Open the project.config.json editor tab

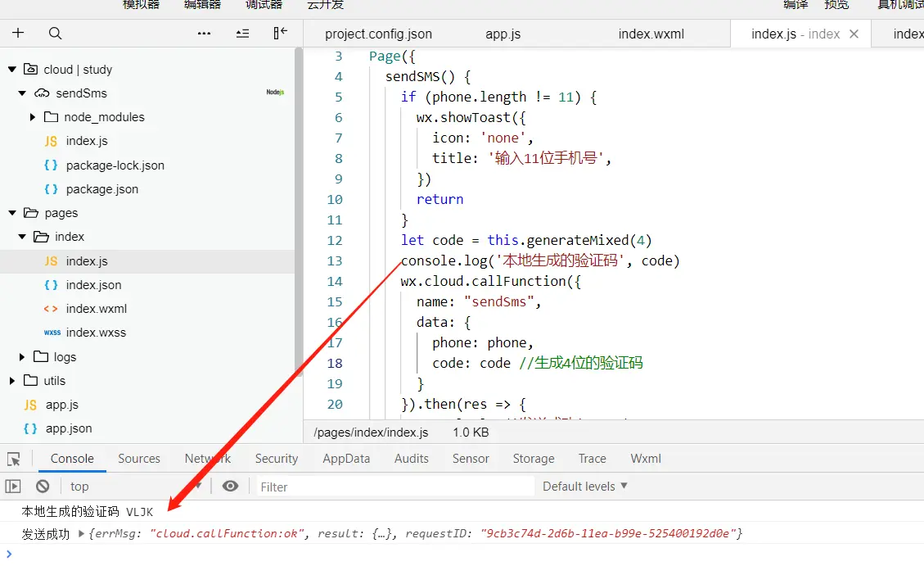tap(378, 34)
